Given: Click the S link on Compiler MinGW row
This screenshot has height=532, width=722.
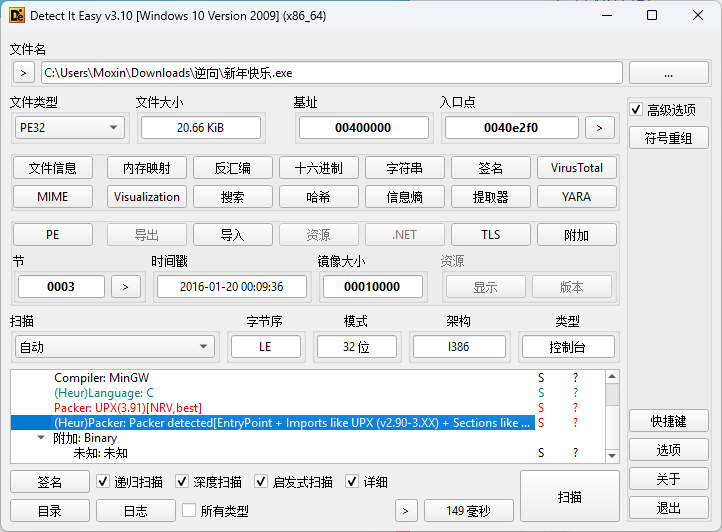Looking at the screenshot, I should [541, 378].
